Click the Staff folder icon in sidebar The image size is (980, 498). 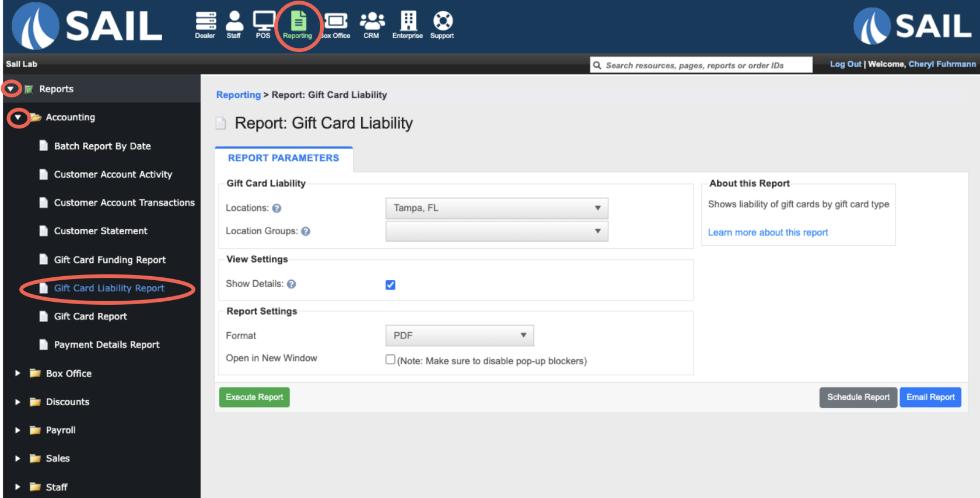click(x=35, y=487)
